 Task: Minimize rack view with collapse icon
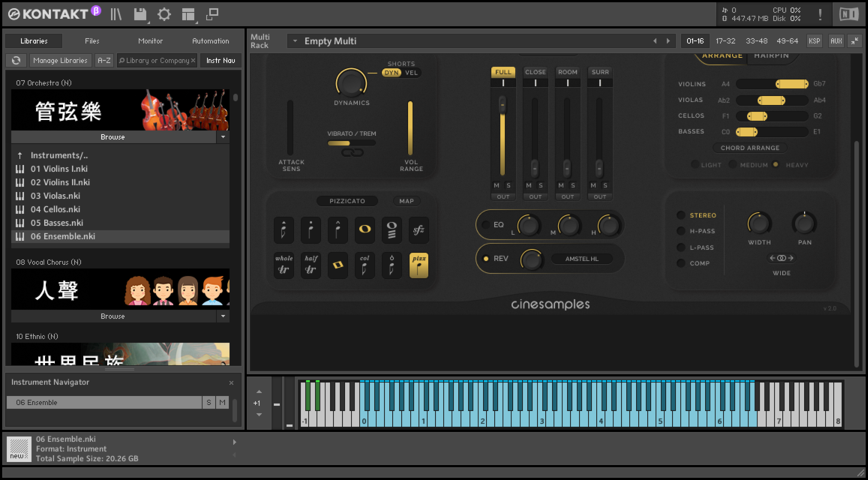point(855,41)
